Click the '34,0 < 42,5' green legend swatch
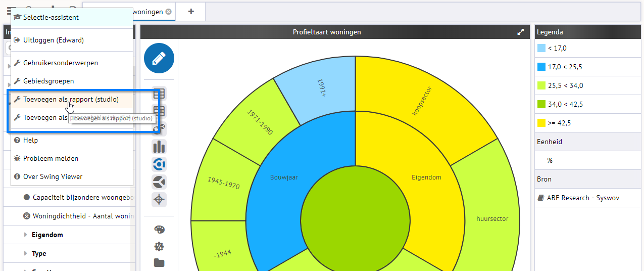This screenshot has width=644, height=271. (541, 104)
